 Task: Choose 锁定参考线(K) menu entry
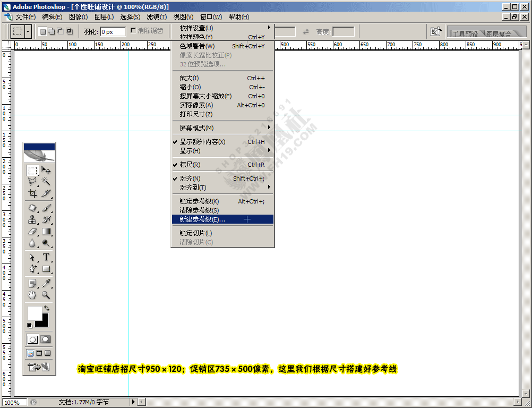coord(222,201)
